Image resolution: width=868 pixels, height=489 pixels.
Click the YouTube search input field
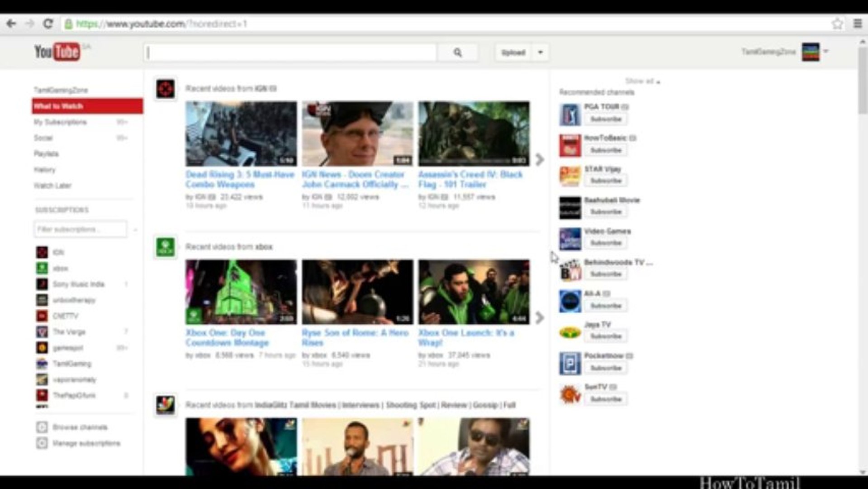pos(291,53)
